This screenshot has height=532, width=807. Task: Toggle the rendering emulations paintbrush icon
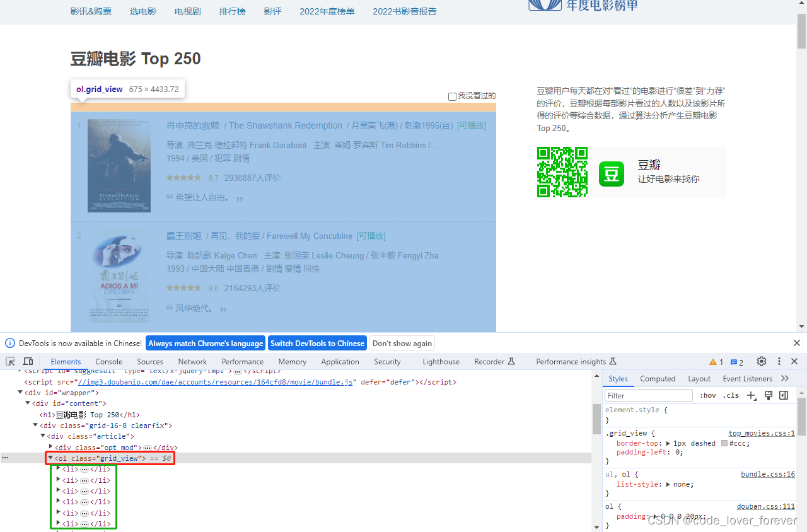tap(768, 395)
